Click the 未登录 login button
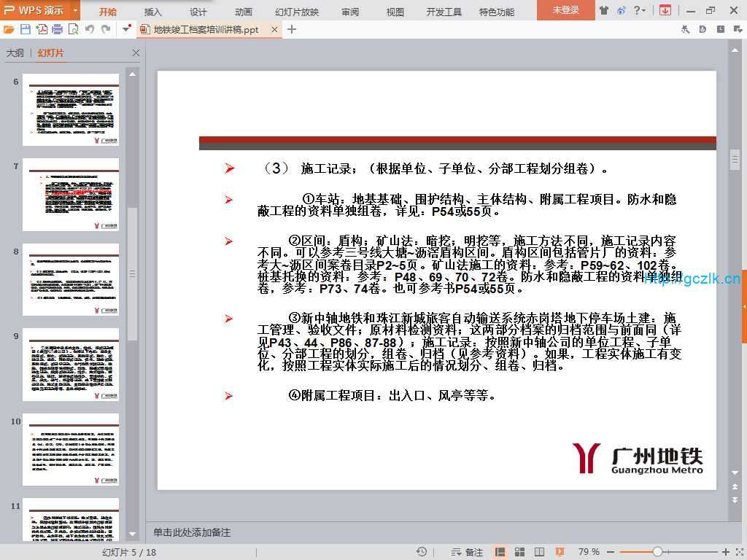 click(565, 10)
